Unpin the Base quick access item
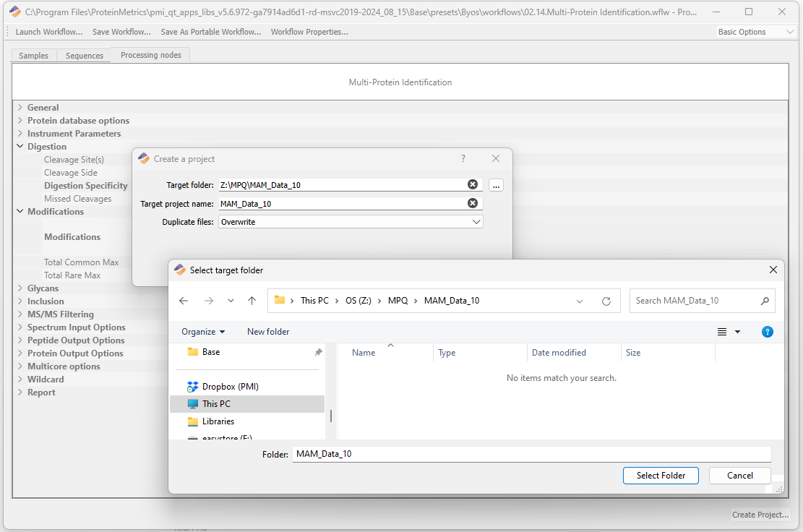Screen dimensions: 803x532 tap(318, 352)
